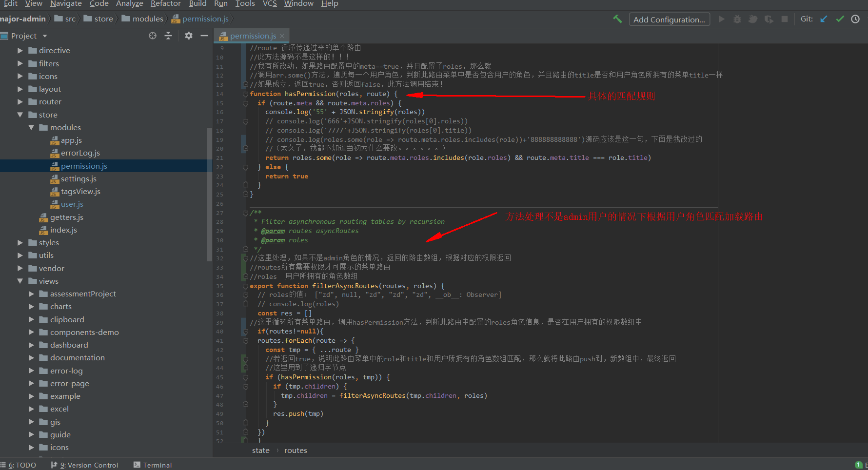Open index.js under store folder
The height and width of the screenshot is (470, 868).
[x=63, y=230]
